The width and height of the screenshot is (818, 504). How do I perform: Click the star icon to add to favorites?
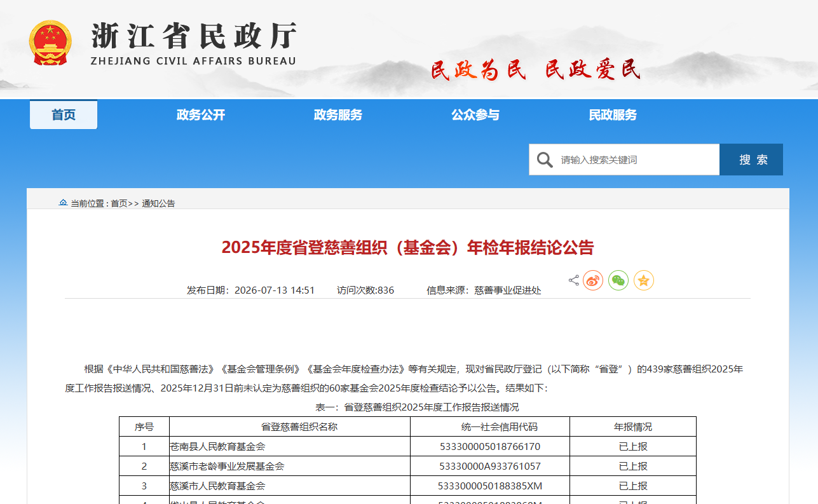(x=644, y=280)
